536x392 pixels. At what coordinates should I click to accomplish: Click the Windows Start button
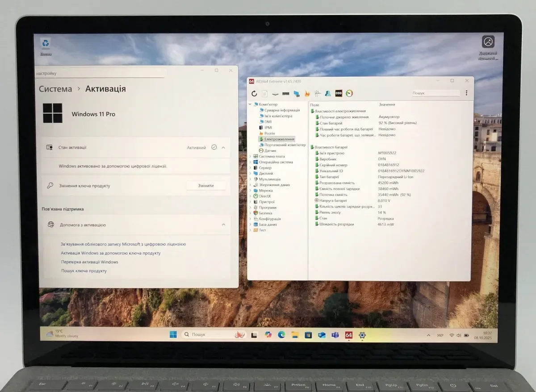point(173,334)
